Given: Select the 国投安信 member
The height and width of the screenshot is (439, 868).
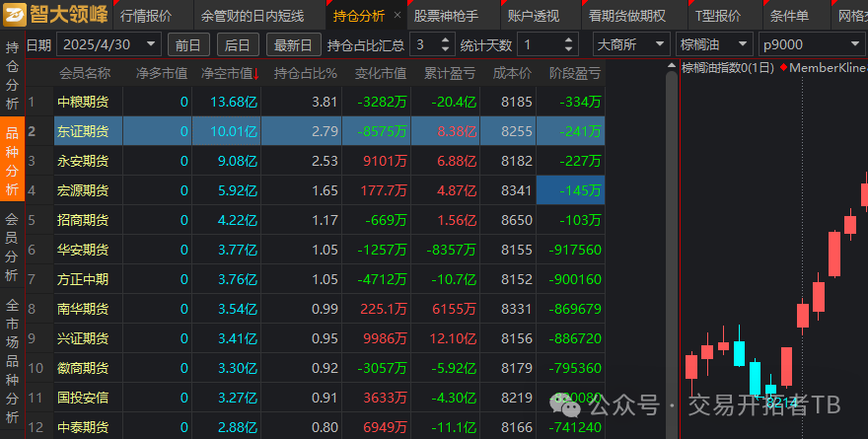Looking at the screenshot, I should pos(83,398).
